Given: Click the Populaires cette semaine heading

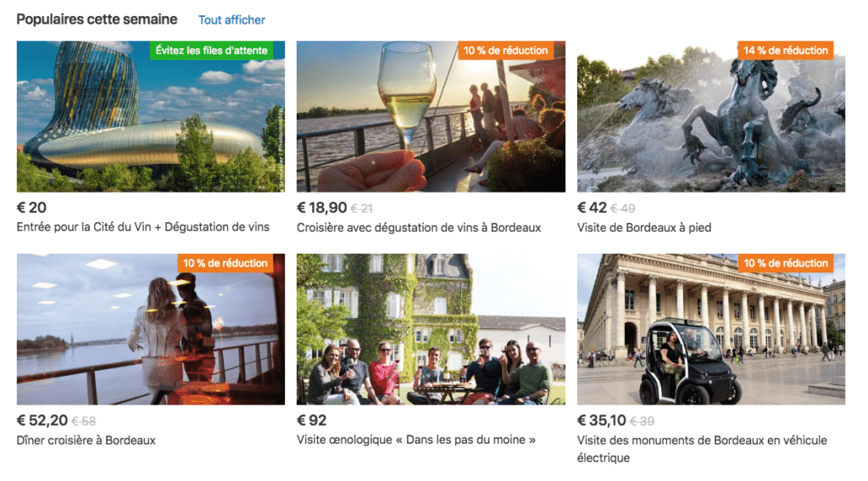Looking at the screenshot, I should click(x=97, y=20).
